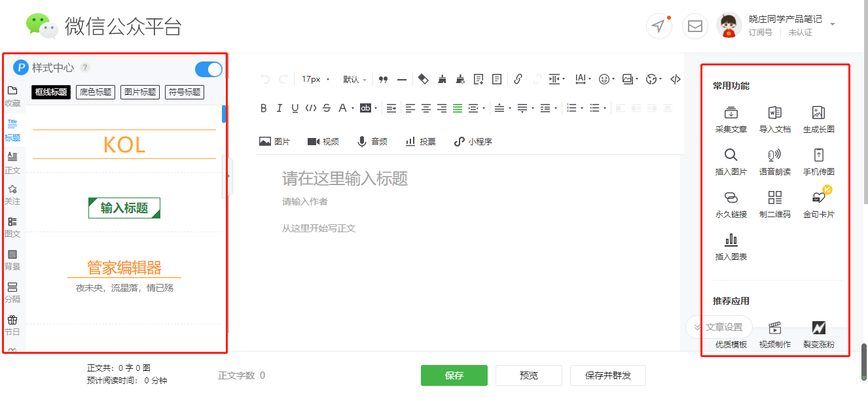Apply underline formatting
868x399 pixels.
coord(295,108)
